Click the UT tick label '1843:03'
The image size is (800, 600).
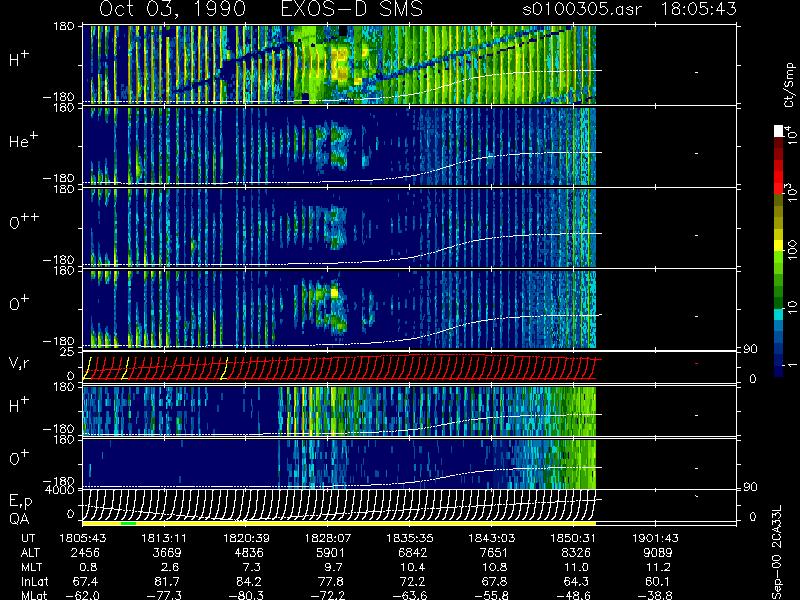tap(491, 538)
